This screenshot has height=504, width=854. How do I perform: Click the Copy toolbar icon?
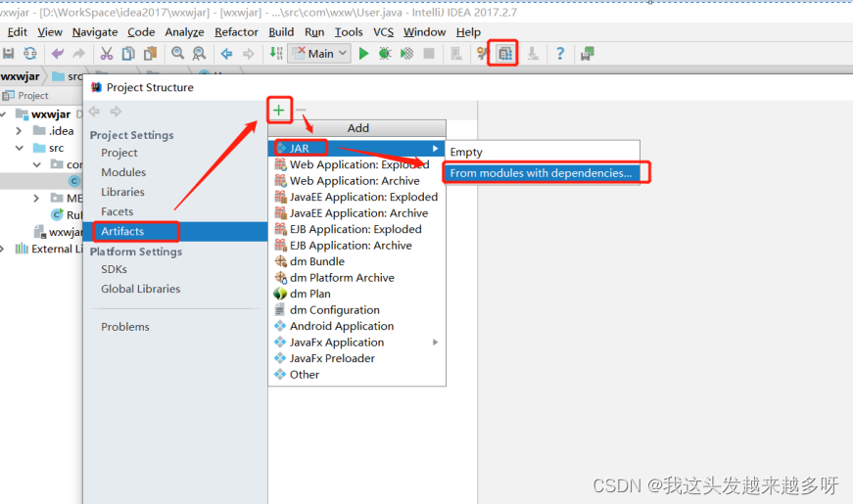coord(128,54)
